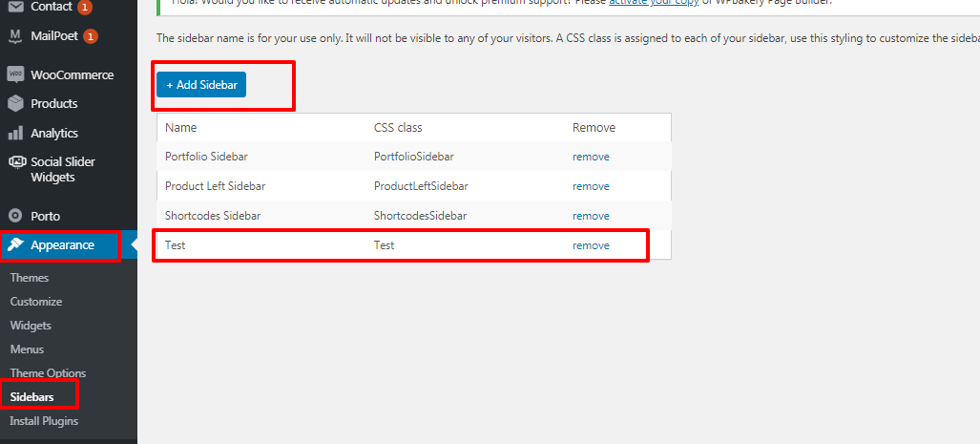Select the Sidebars submenu item
This screenshot has height=444, width=980.
tap(31, 397)
